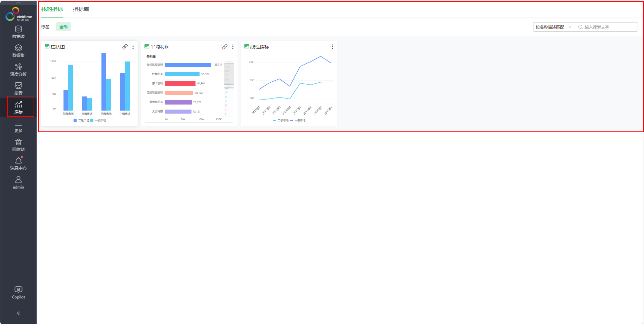
Task: Collapse the sidebar with the double chevron
Action: [x=18, y=313]
